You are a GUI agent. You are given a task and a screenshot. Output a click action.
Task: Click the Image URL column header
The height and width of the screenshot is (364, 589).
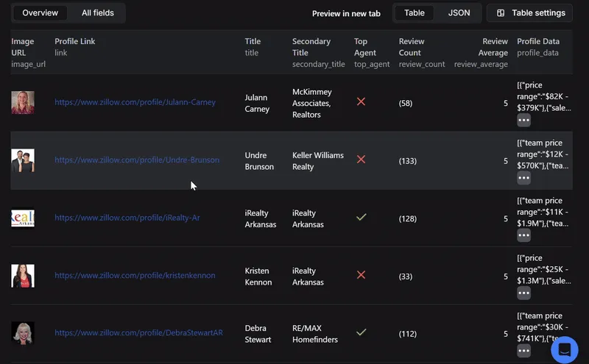28,52
